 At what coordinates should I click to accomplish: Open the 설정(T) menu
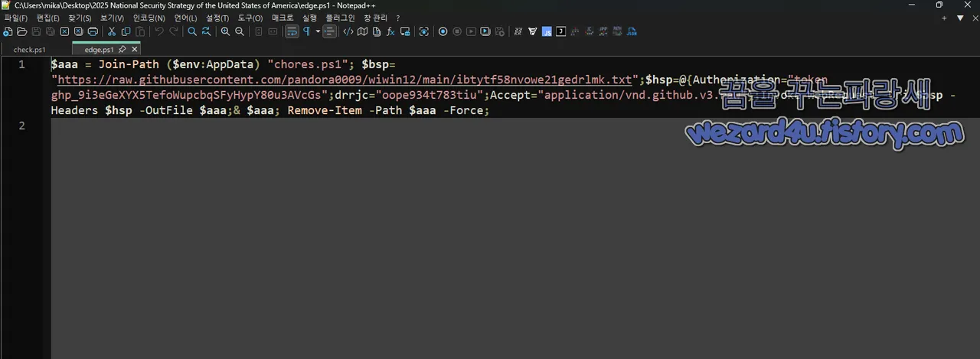217,18
